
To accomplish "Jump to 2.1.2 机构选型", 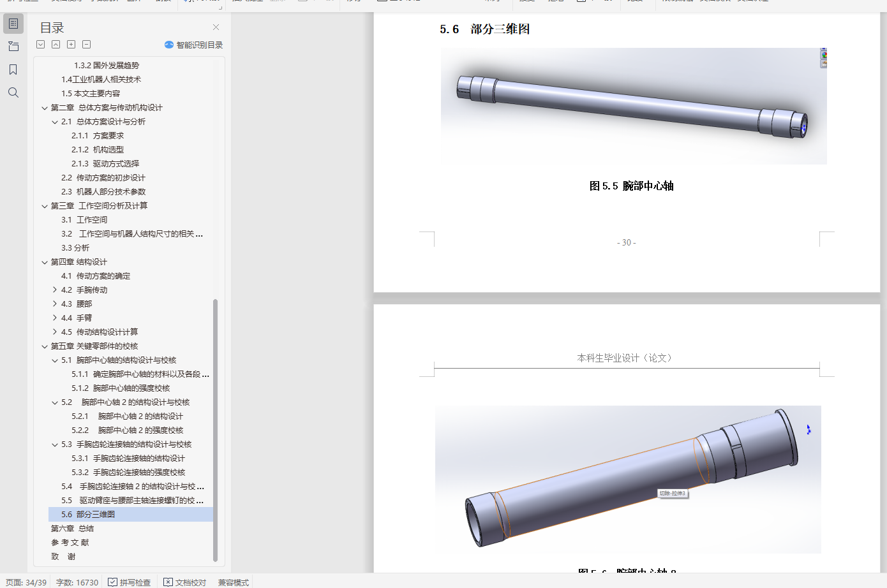I will point(98,150).
